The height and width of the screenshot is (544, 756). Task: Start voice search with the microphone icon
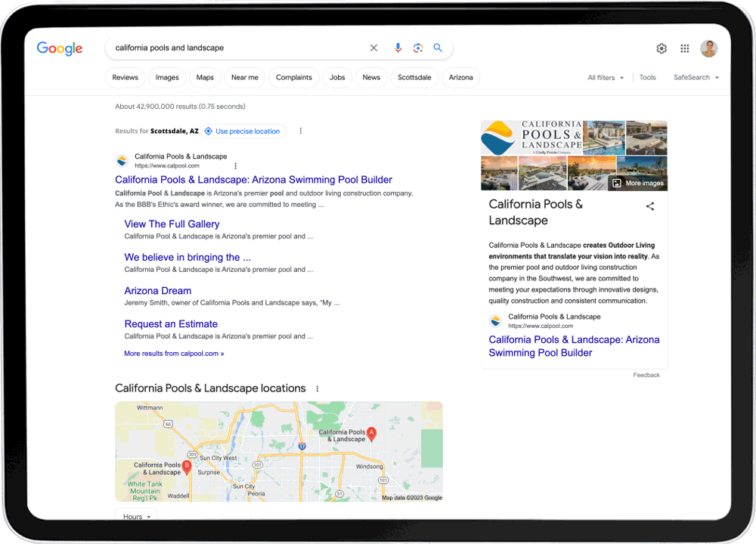click(398, 48)
